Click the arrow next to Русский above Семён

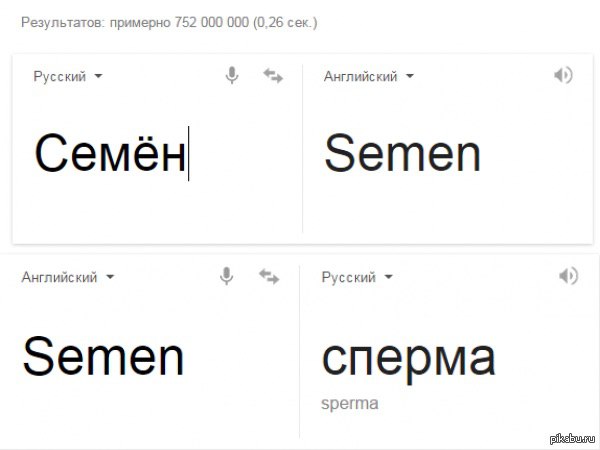coord(98,76)
